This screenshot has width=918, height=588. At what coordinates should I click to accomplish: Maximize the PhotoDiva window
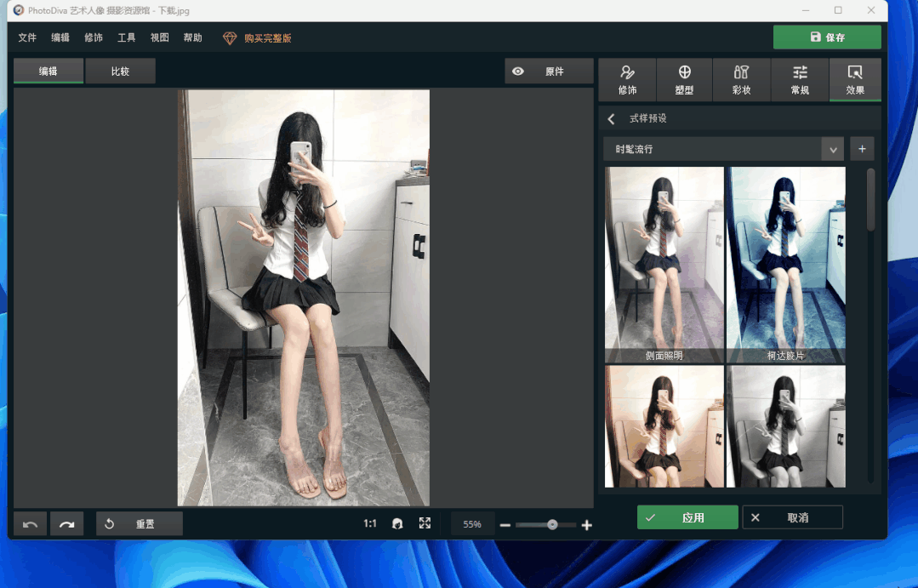pos(838,10)
